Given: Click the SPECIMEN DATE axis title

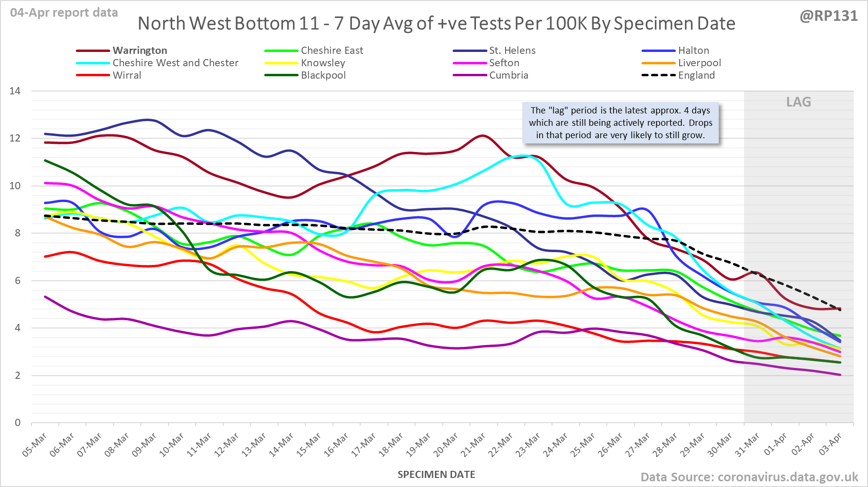Looking at the screenshot, I should coord(436,475).
